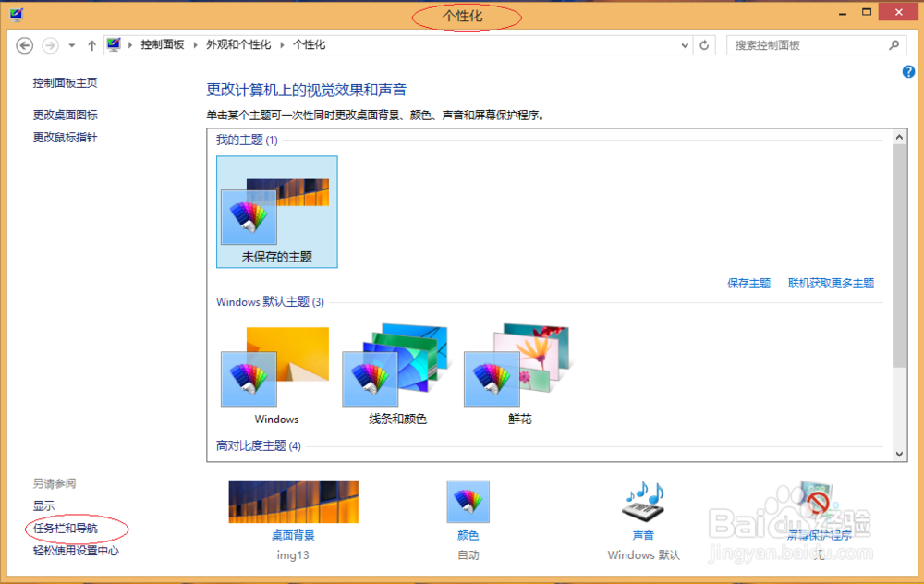
Task: Open 控制面板 breadcrumb segment
Action: 162,44
